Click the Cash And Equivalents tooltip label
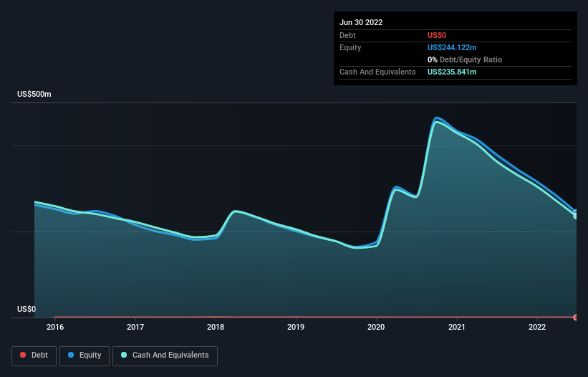 tap(377, 72)
